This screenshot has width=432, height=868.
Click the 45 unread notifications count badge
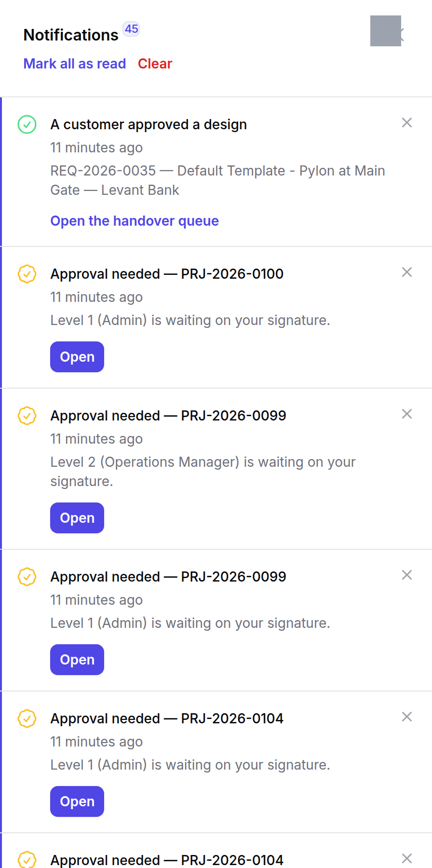click(132, 29)
